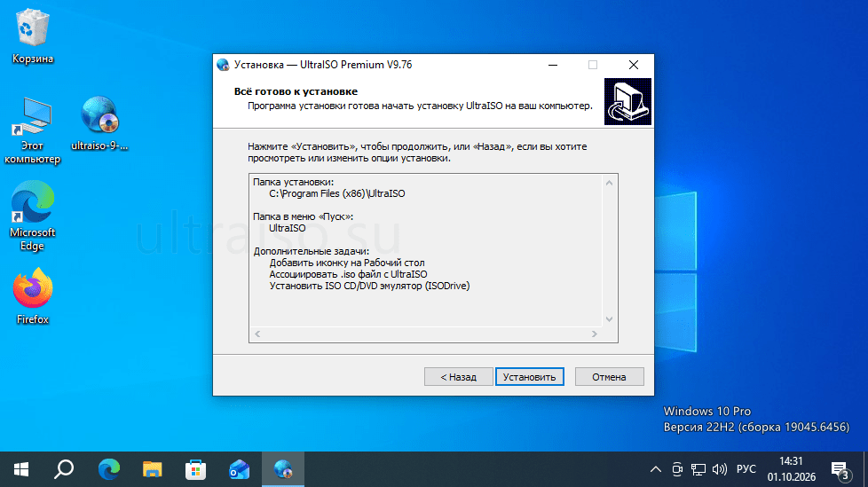Open the notification center icon
This screenshot has width=868, height=487.
pos(840,470)
